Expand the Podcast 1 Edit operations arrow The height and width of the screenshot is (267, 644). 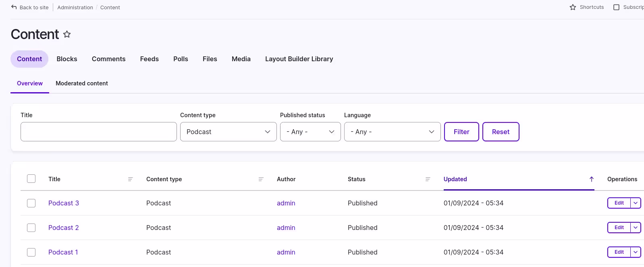[636, 252]
